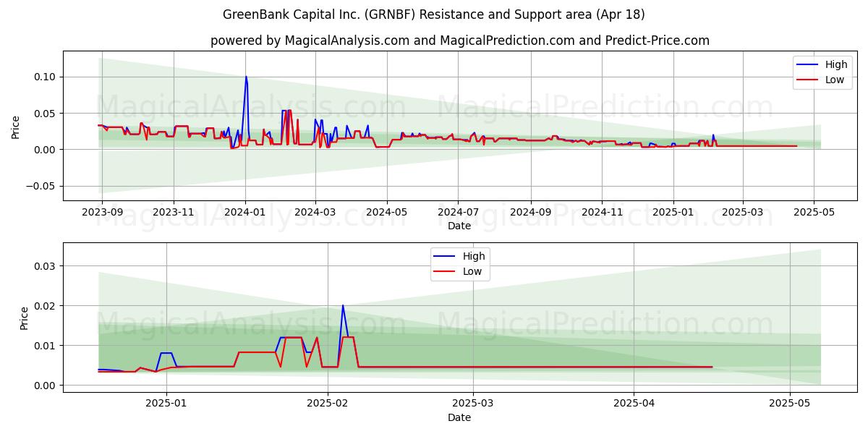This screenshot has width=868, height=434.
Task: Click the 0.10 price spike near 2024-01
Action: pyautogui.click(x=246, y=77)
